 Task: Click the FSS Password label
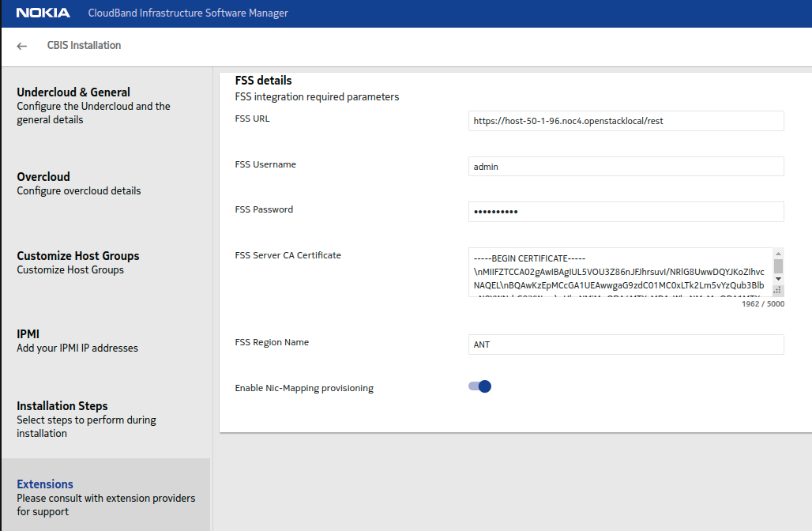(264, 209)
